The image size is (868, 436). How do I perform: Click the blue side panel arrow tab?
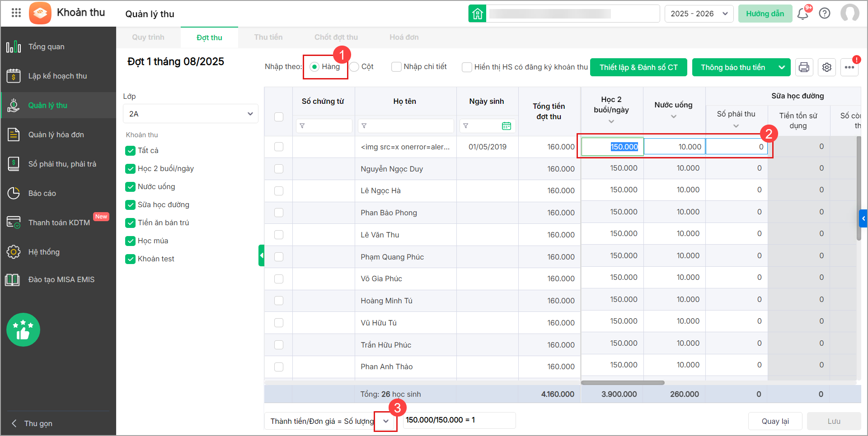click(863, 218)
